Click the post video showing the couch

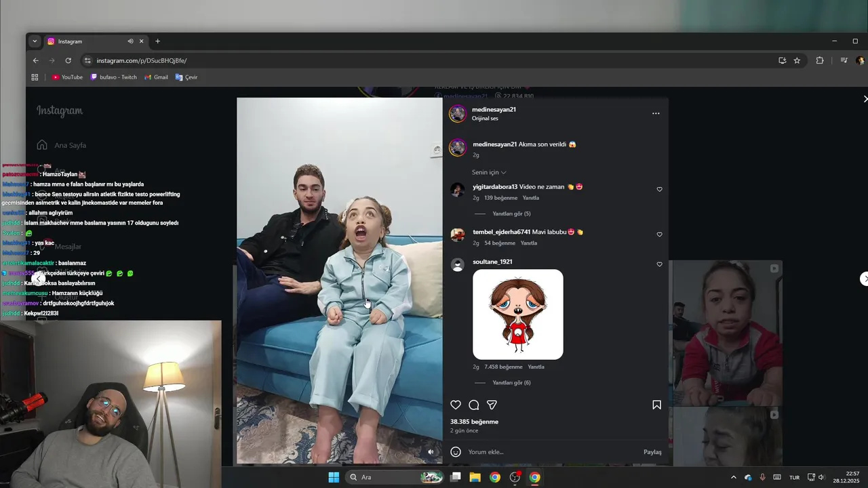coord(340,281)
